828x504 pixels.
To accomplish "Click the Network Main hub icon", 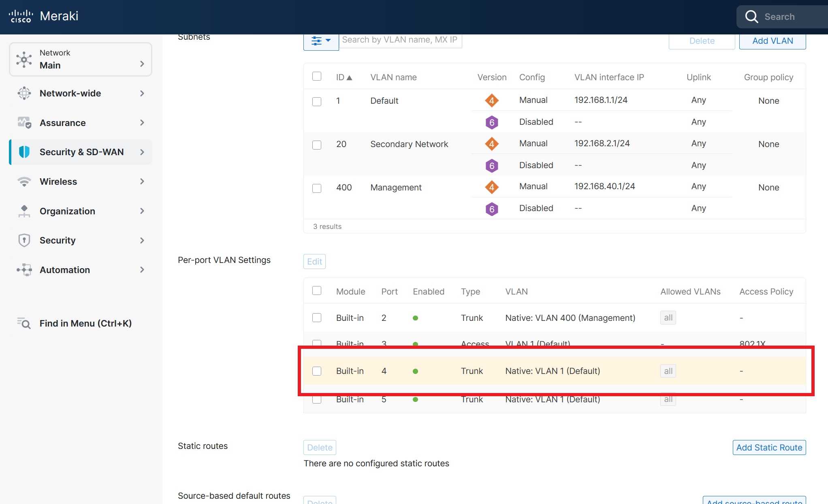I will click(x=24, y=60).
